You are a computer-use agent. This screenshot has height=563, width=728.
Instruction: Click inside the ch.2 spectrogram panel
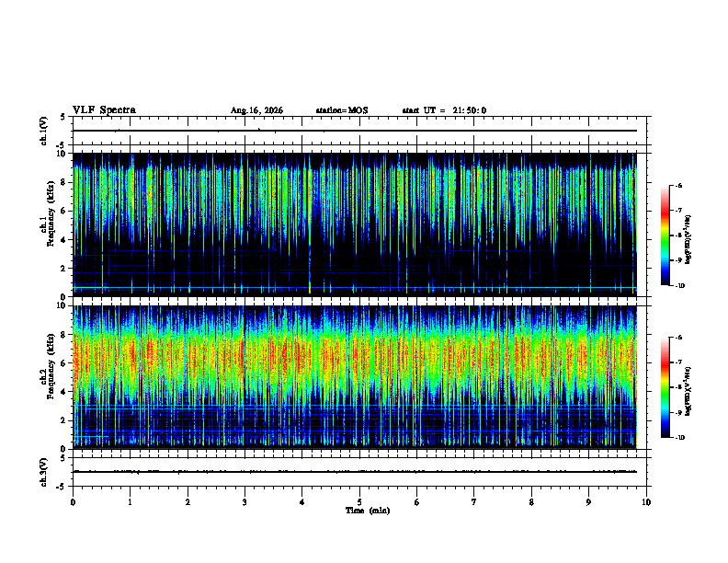pos(354,377)
